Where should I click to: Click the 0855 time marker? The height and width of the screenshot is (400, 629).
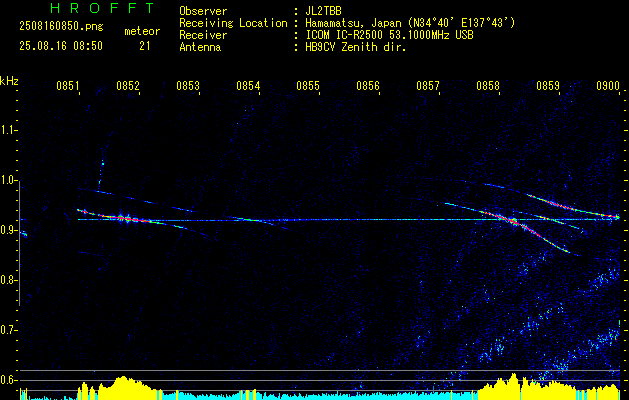pos(308,86)
